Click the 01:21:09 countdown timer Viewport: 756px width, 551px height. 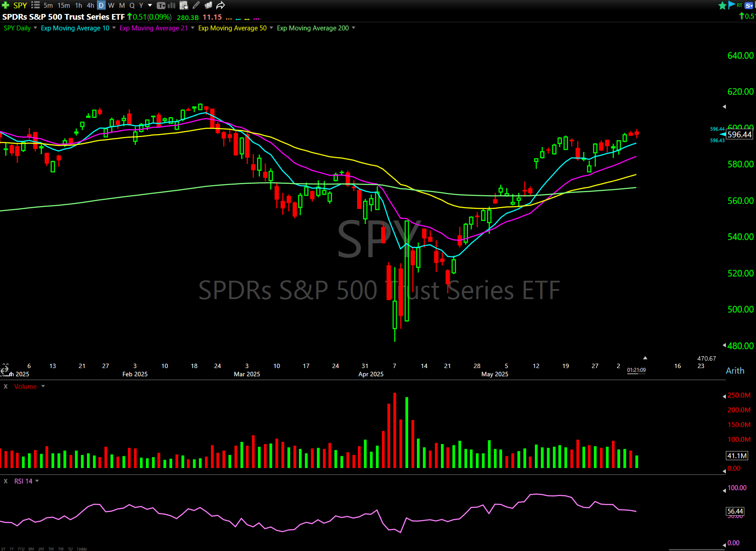(x=636, y=370)
